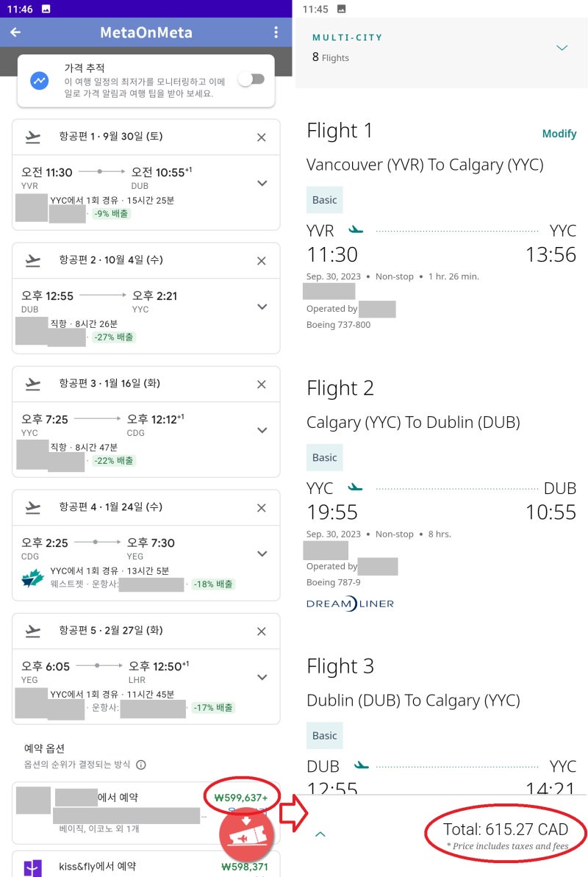Viewport: 588px width, 877px height.
Task: Toggle the price tracking switch
Action: [x=251, y=79]
